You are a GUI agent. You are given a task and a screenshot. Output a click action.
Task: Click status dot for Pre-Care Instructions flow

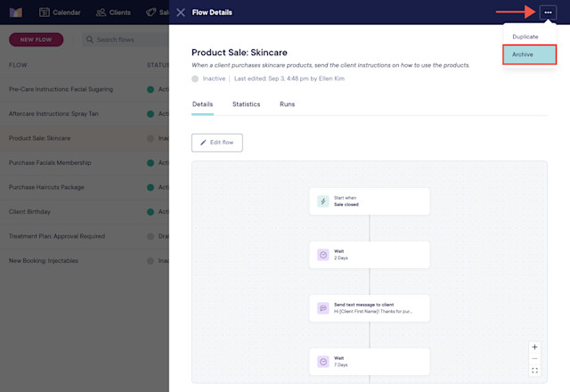click(x=151, y=89)
